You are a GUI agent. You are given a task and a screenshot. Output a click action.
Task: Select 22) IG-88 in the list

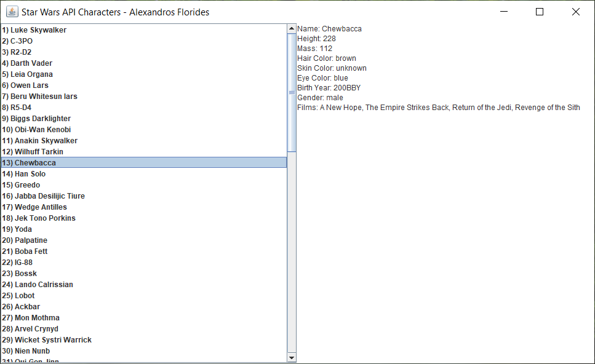coord(144,263)
